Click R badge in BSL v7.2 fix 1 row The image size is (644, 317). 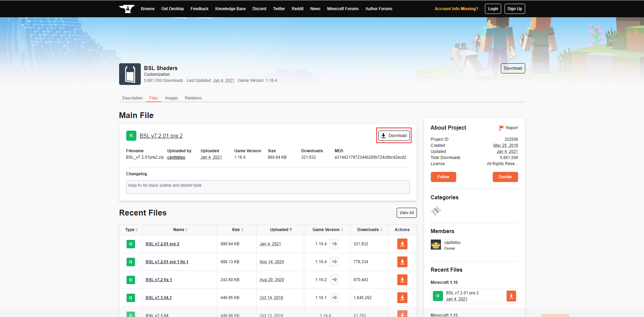pyautogui.click(x=131, y=280)
